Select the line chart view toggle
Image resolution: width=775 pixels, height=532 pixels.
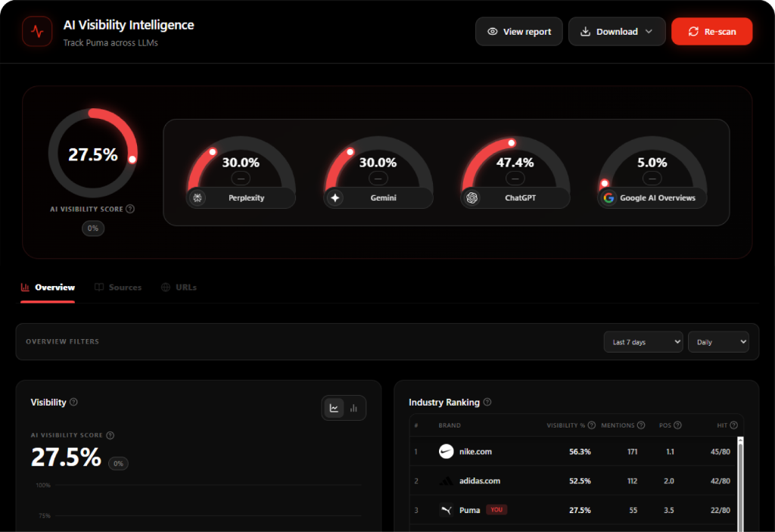pyautogui.click(x=334, y=409)
